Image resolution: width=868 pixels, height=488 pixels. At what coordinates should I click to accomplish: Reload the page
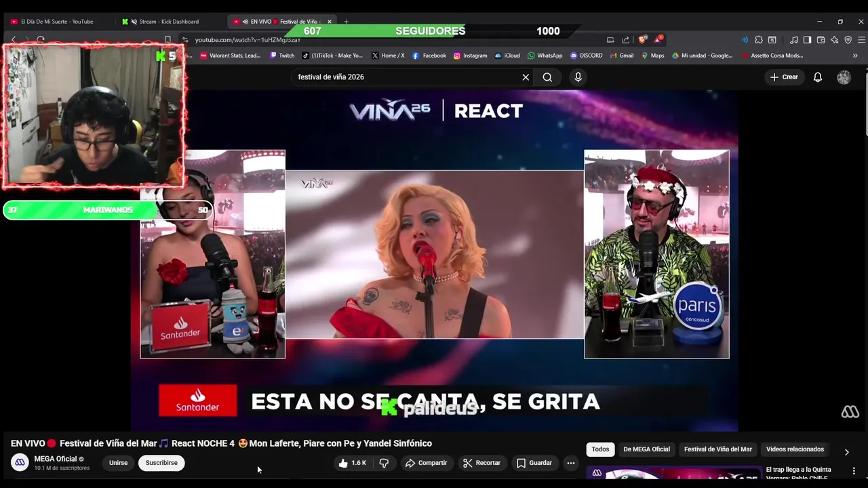(x=41, y=40)
